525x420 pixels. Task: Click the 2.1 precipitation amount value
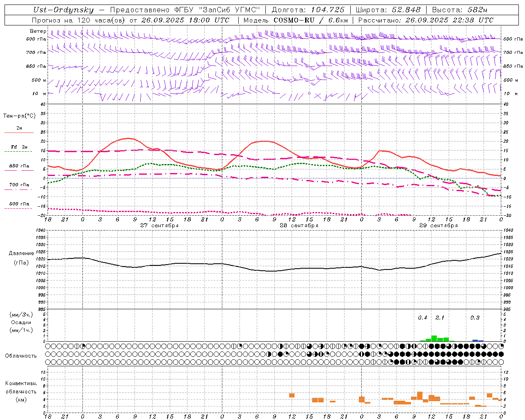(440, 318)
